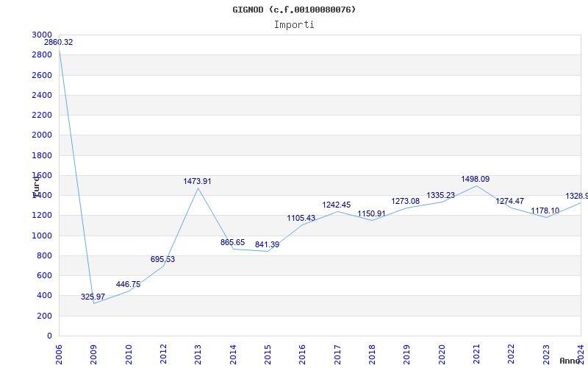Click the chart title GIGNOD (c.f.00100080076)
Screen dimensions: 588x368
click(294, 10)
